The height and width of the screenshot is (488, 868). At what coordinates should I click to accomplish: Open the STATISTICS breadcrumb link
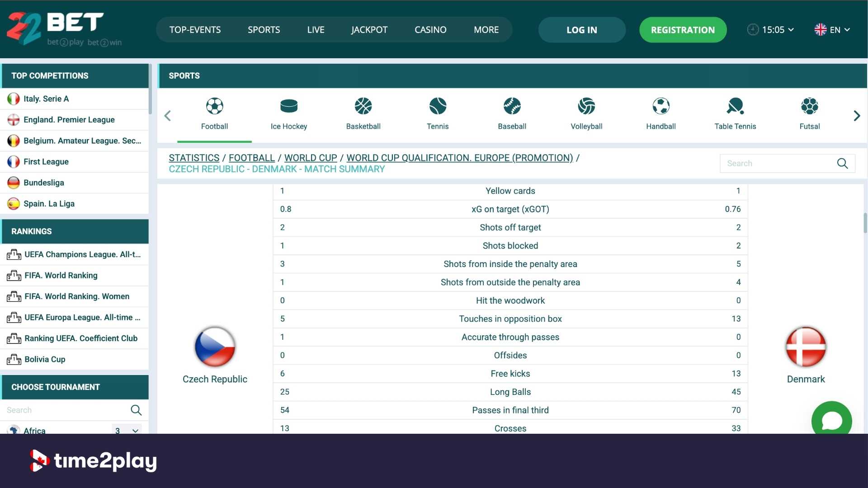coord(194,158)
